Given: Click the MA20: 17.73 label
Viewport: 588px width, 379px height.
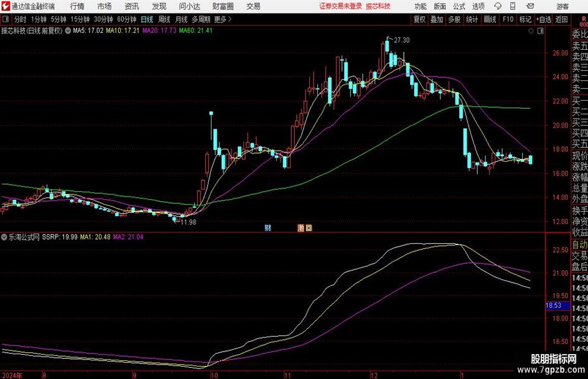Looking at the screenshot, I should (x=159, y=30).
